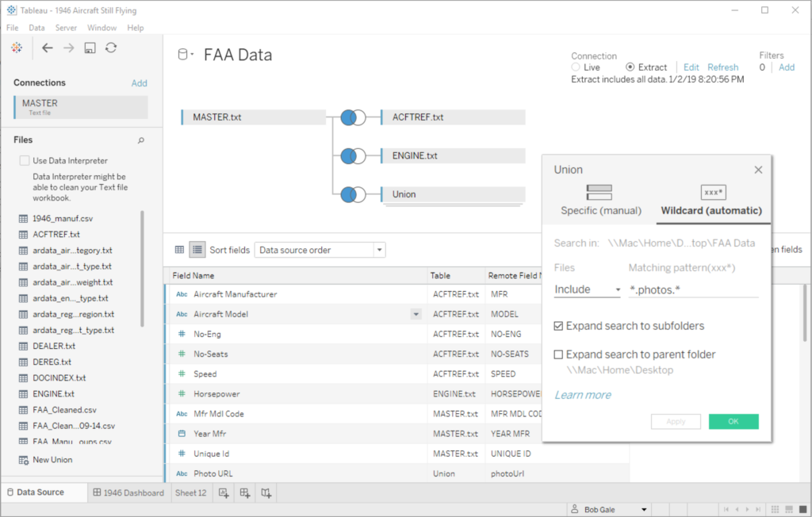Click Add next to Connections
Viewport: 812px width, 517px height.
point(140,83)
